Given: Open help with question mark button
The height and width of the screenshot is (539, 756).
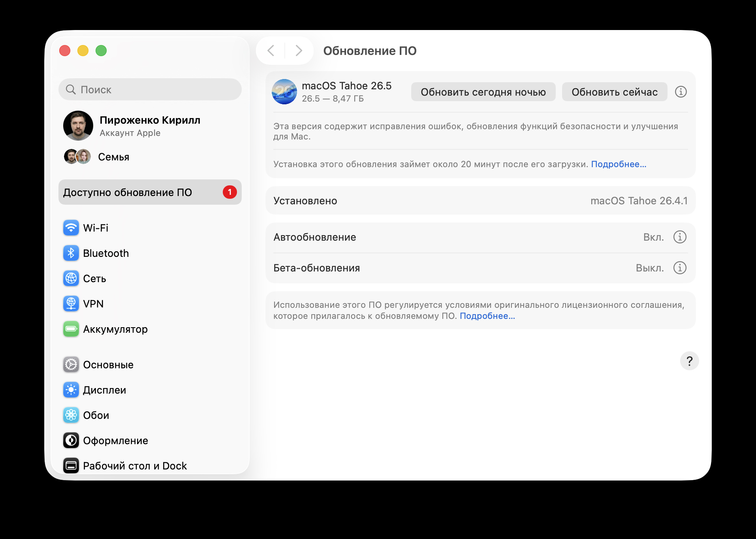Looking at the screenshot, I should 690,361.
